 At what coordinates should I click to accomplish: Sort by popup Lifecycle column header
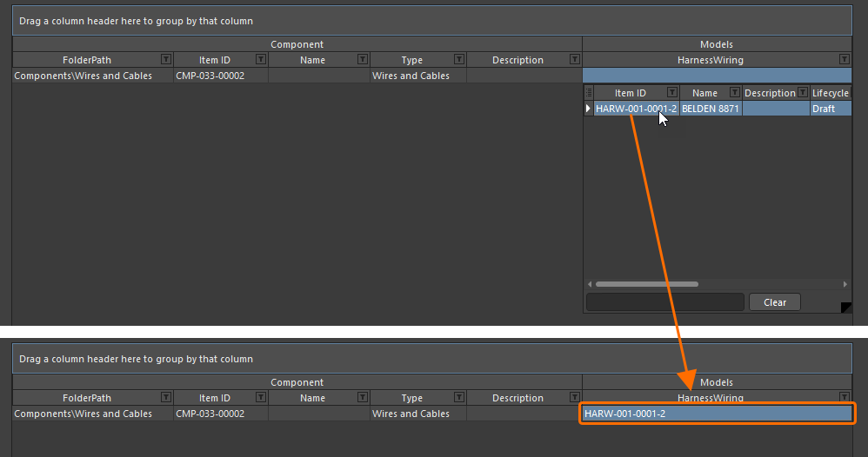click(830, 93)
